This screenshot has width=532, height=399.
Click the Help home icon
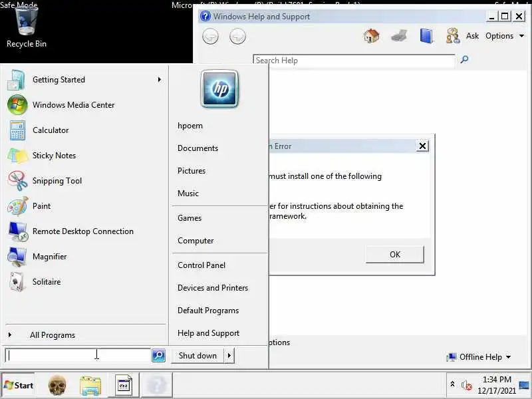click(371, 36)
